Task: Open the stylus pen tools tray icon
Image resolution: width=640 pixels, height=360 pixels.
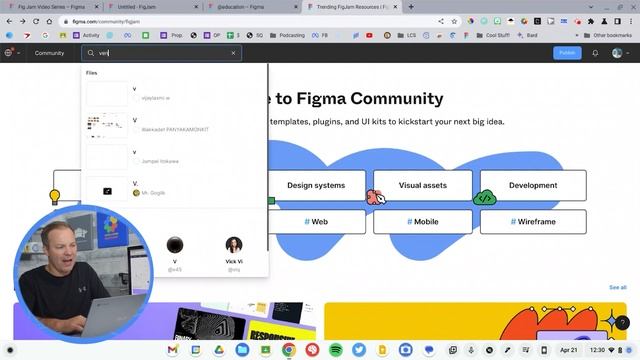Action: click(507, 350)
